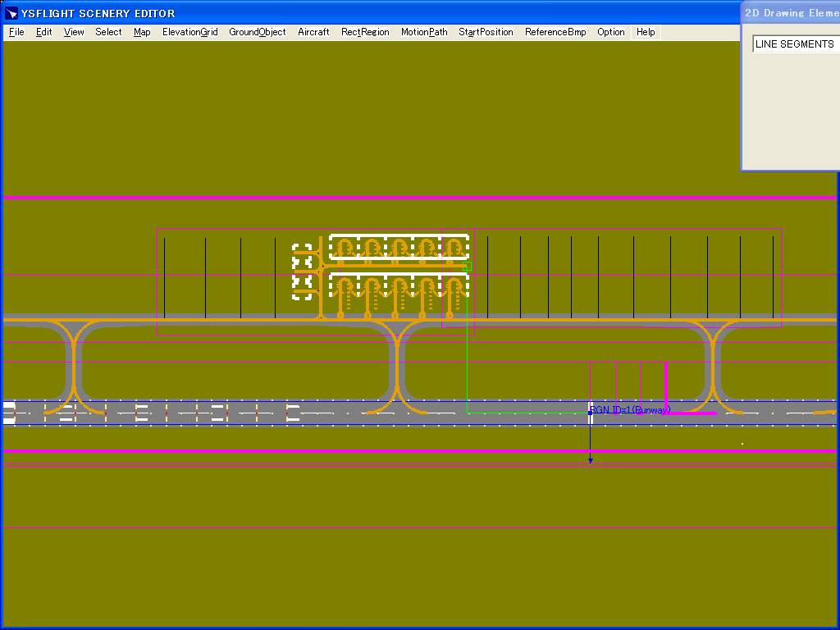840x630 pixels.
Task: Open the LINE SEGMENTS element type box
Action: point(796,44)
